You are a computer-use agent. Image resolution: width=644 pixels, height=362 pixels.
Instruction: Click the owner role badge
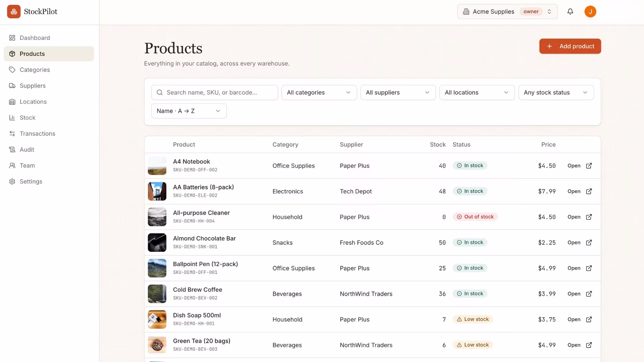(531, 12)
